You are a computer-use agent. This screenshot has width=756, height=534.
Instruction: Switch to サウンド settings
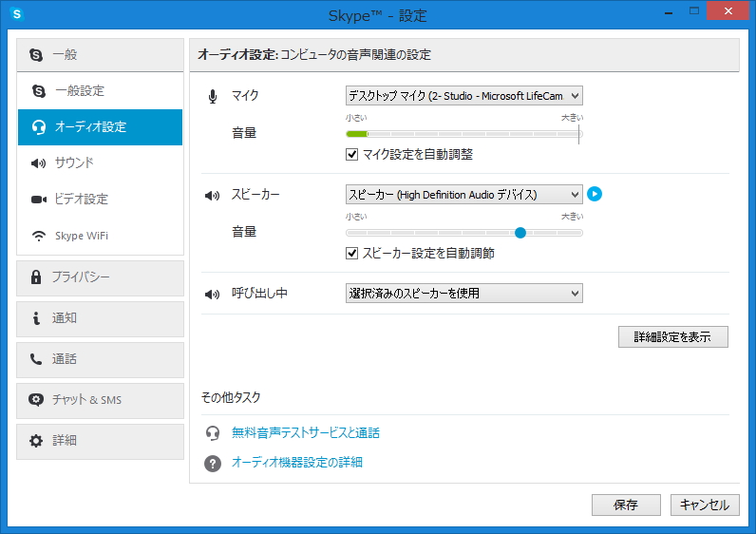pos(101,163)
